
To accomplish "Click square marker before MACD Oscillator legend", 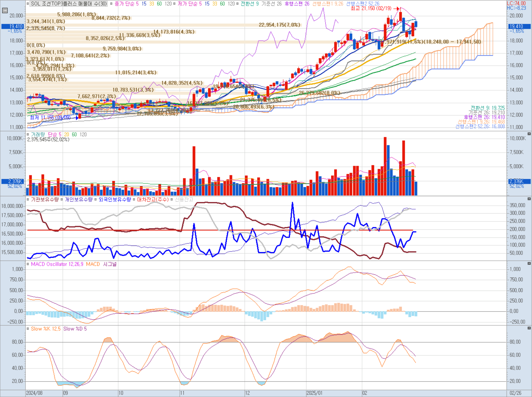I will [28, 264].
